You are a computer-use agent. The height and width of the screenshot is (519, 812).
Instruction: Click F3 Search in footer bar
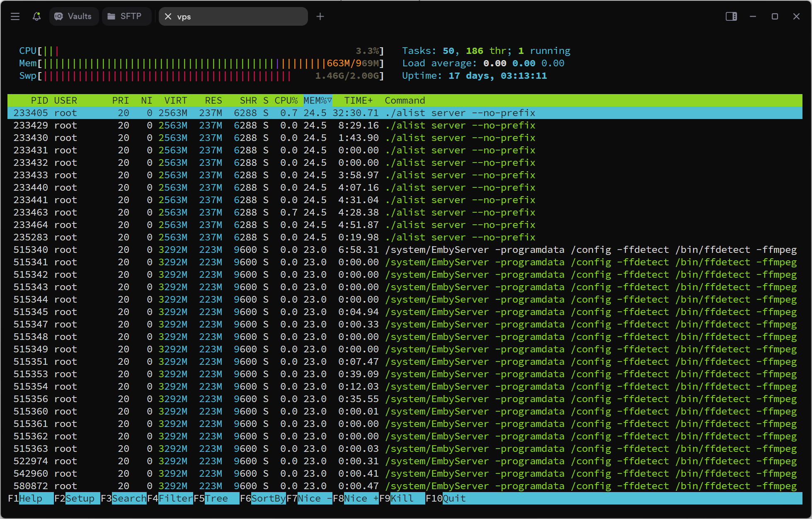click(128, 498)
